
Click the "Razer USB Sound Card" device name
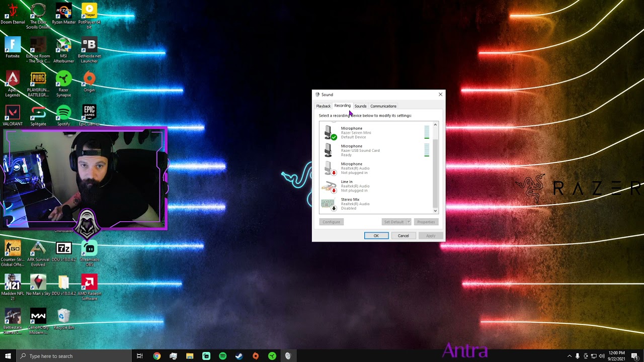(360, 150)
